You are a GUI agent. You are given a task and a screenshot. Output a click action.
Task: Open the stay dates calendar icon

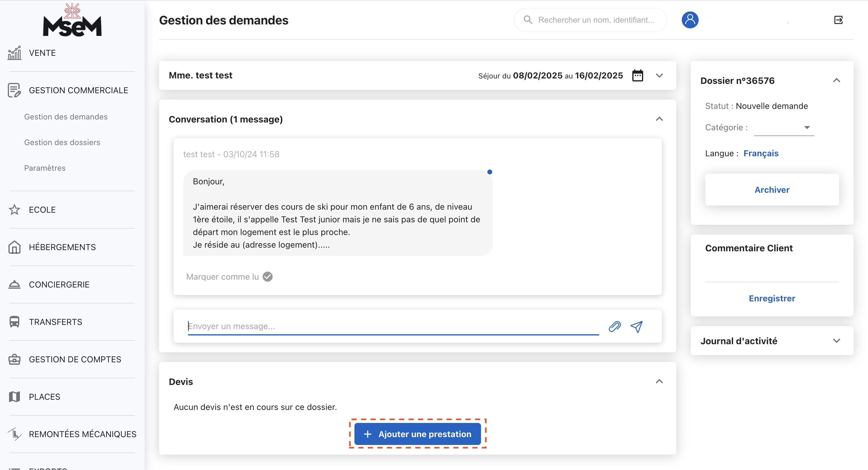click(637, 75)
